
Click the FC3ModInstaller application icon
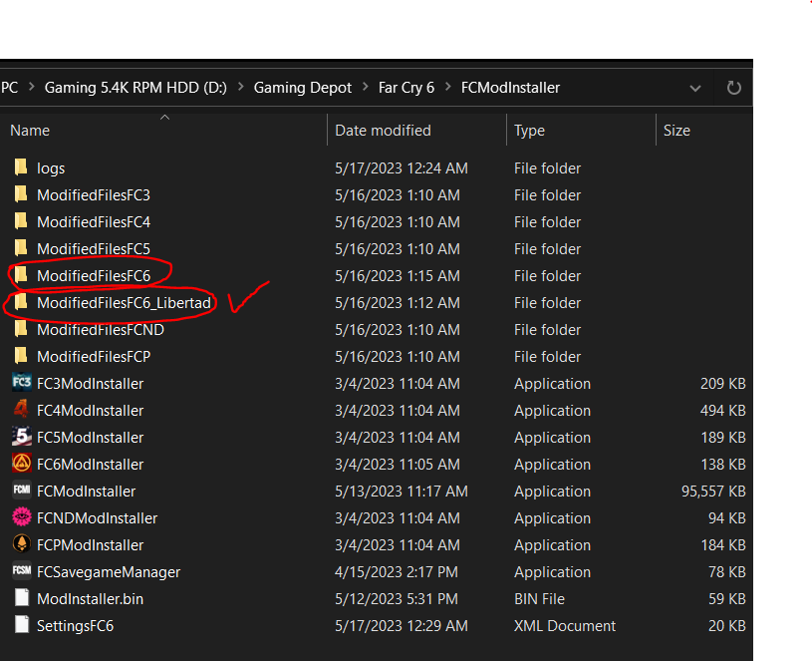(21, 383)
